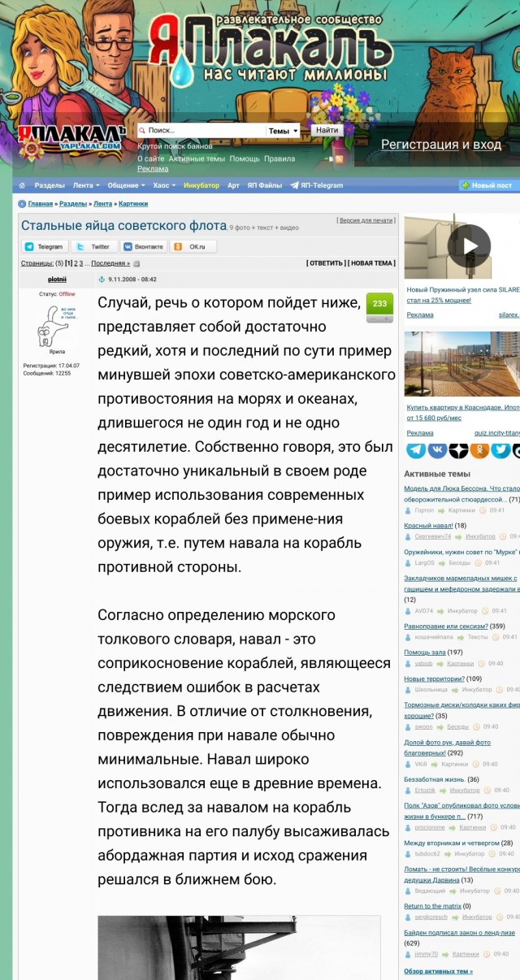The image size is (520, 980).
Task: Open Между вторником и четвергом topic
Action: point(452,843)
